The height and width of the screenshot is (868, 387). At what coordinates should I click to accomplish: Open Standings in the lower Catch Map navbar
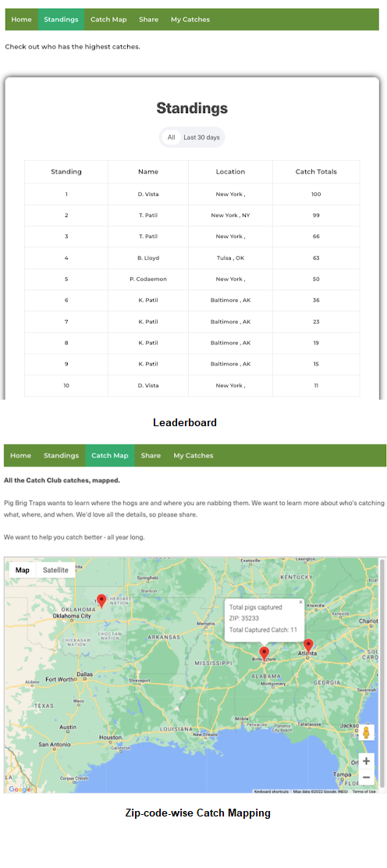click(61, 456)
